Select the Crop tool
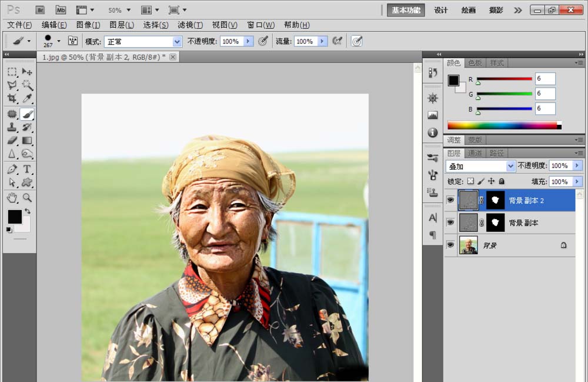This screenshot has width=588, height=382. (12, 99)
